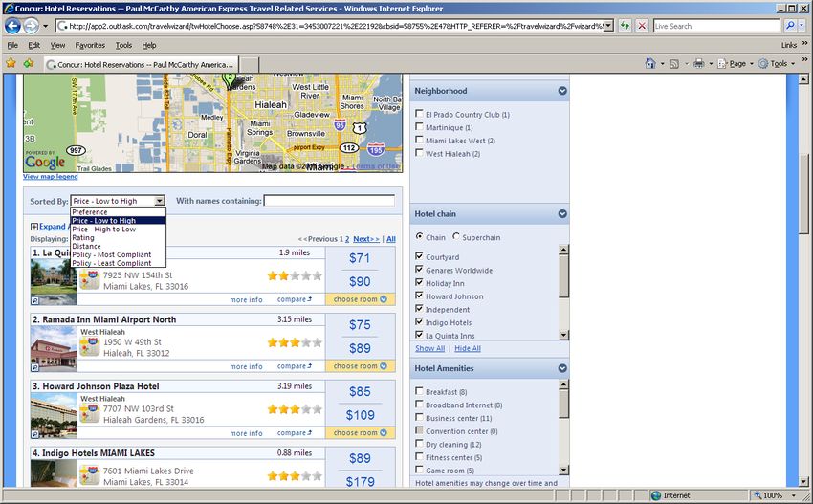813x504 pixels.
Task: Click the Refresh page icon
Action: [626, 26]
